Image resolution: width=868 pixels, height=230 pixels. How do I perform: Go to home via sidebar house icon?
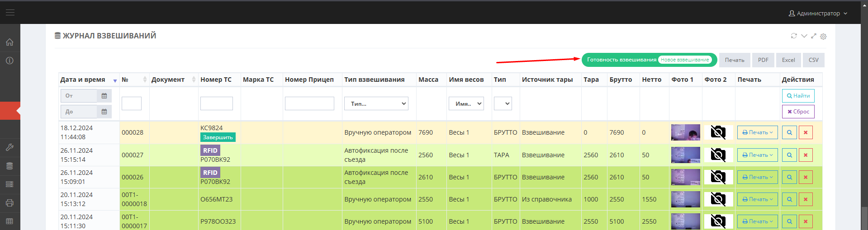[x=9, y=42]
